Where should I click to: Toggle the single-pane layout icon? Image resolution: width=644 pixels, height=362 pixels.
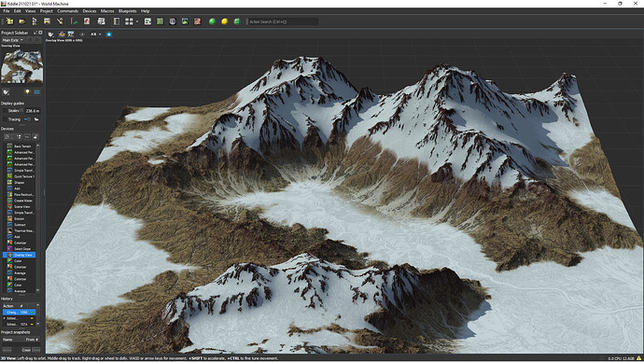tap(117, 21)
